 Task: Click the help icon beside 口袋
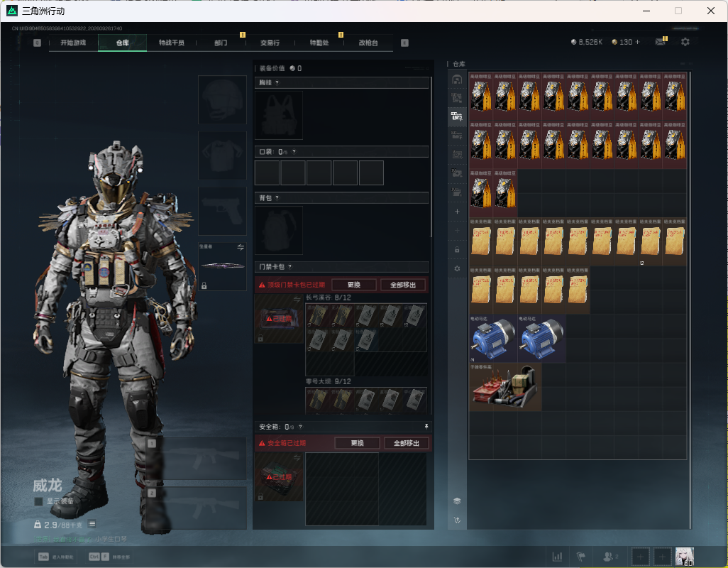click(294, 151)
